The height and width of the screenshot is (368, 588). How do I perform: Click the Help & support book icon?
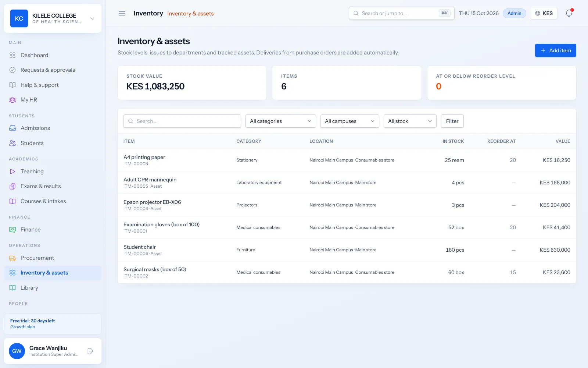(12, 85)
